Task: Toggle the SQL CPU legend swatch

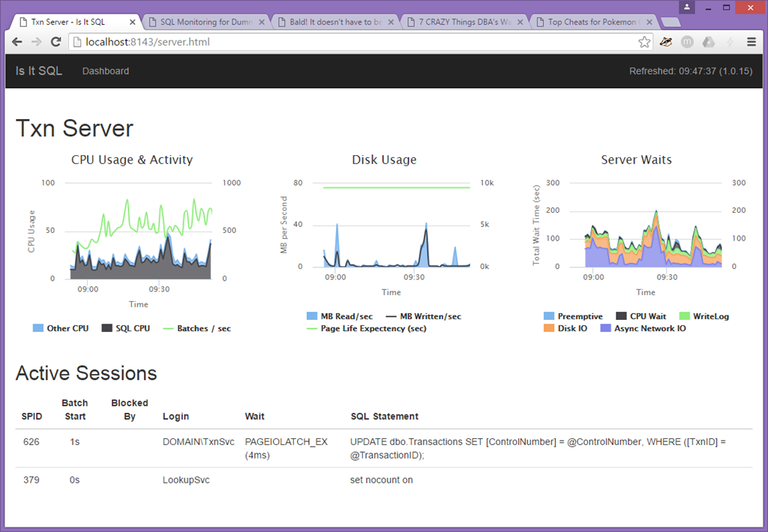Action: [x=106, y=328]
